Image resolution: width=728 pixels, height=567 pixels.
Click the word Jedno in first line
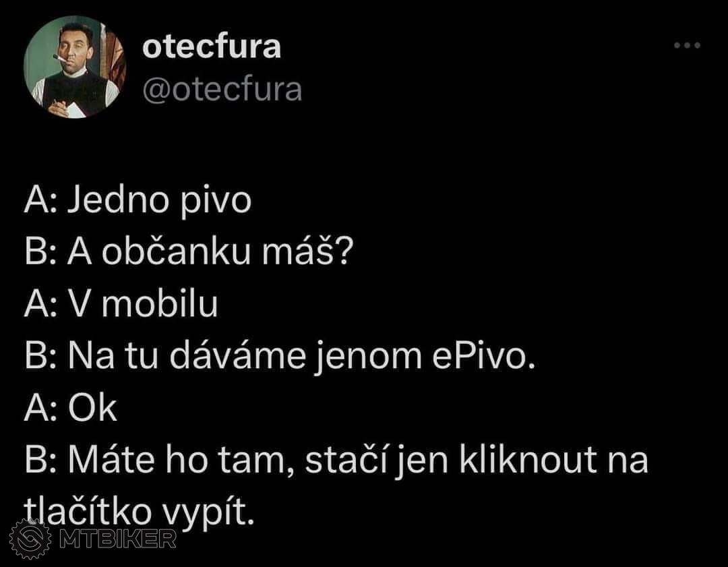click(x=117, y=201)
